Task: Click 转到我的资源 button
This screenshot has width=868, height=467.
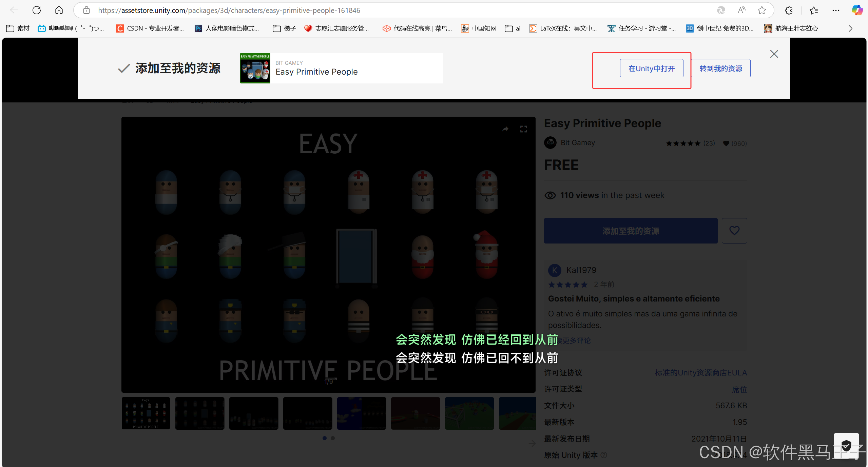Action: click(x=721, y=69)
